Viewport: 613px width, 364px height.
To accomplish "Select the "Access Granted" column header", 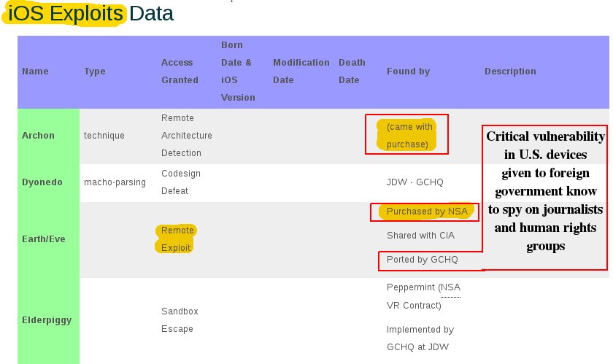I will 180,71.
